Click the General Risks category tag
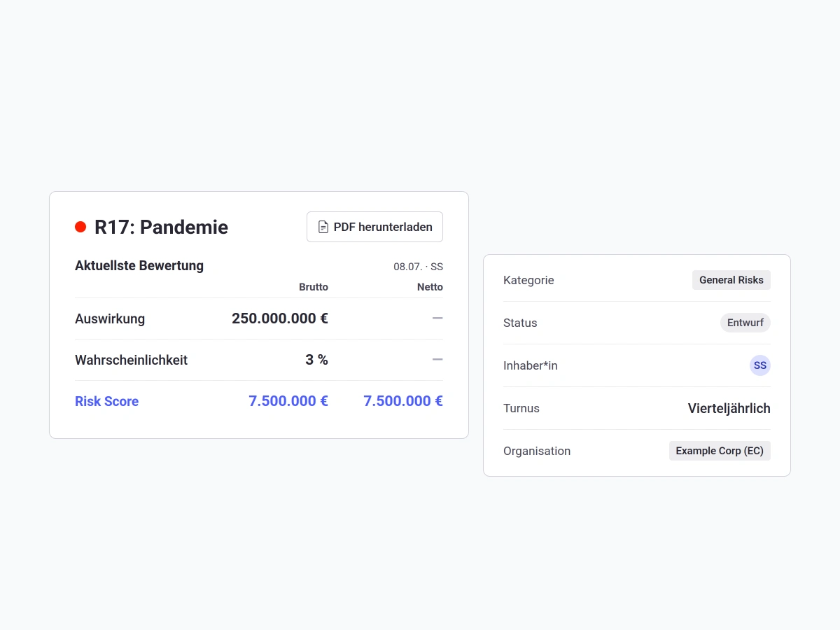This screenshot has height=630, width=840. tap(731, 280)
